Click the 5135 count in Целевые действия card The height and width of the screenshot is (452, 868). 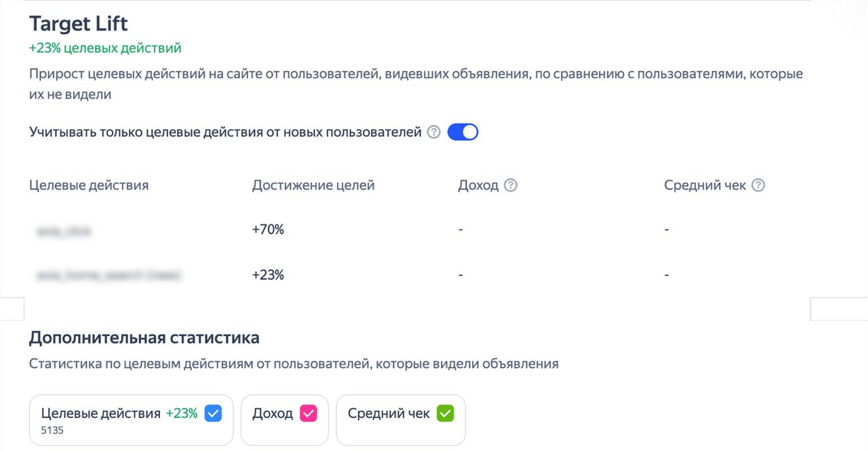click(52, 430)
